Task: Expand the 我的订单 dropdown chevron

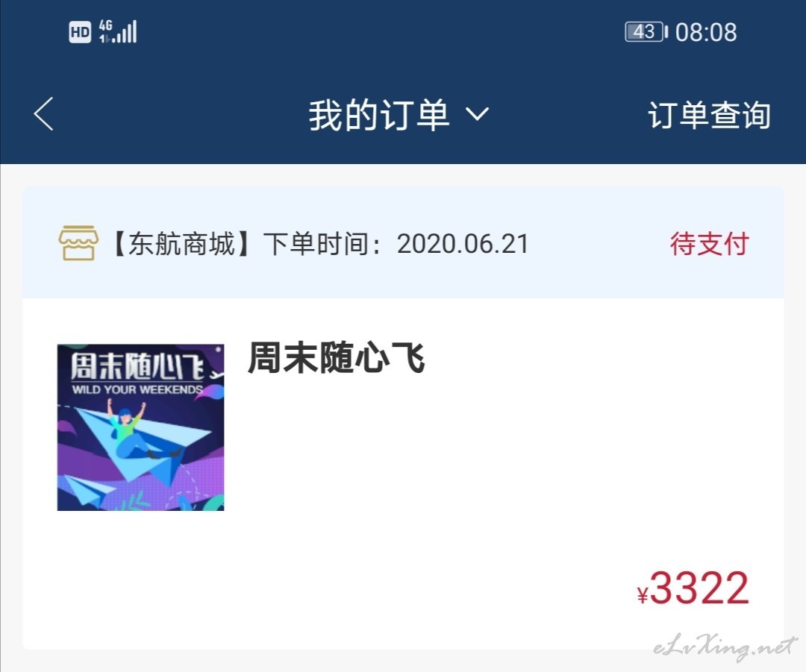Action: [x=477, y=114]
